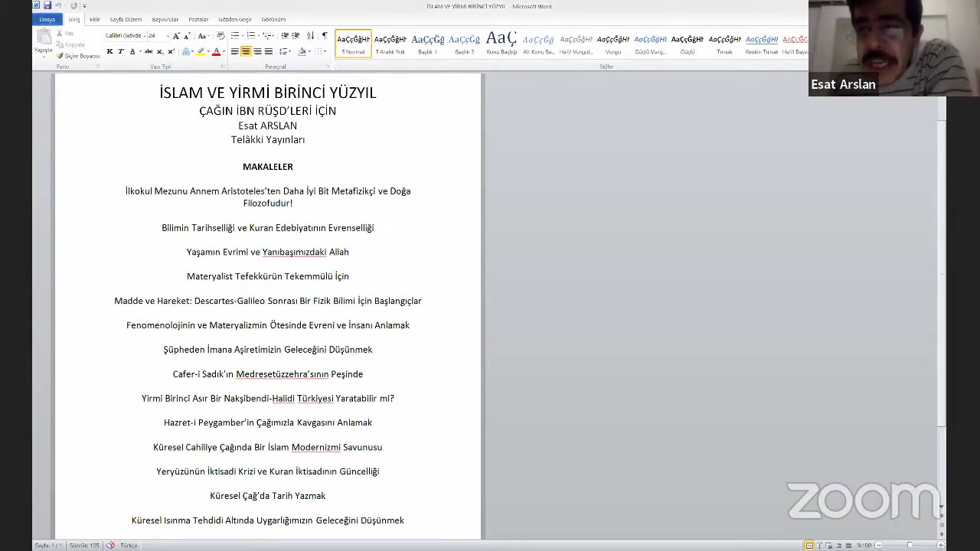The width and height of the screenshot is (980, 551).
Task: Open the Gözden Geçir tab
Action: coord(235,19)
